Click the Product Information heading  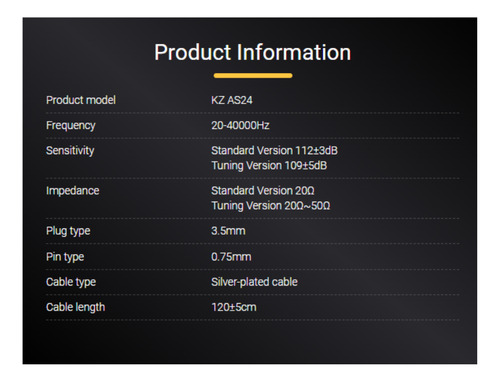252,52
